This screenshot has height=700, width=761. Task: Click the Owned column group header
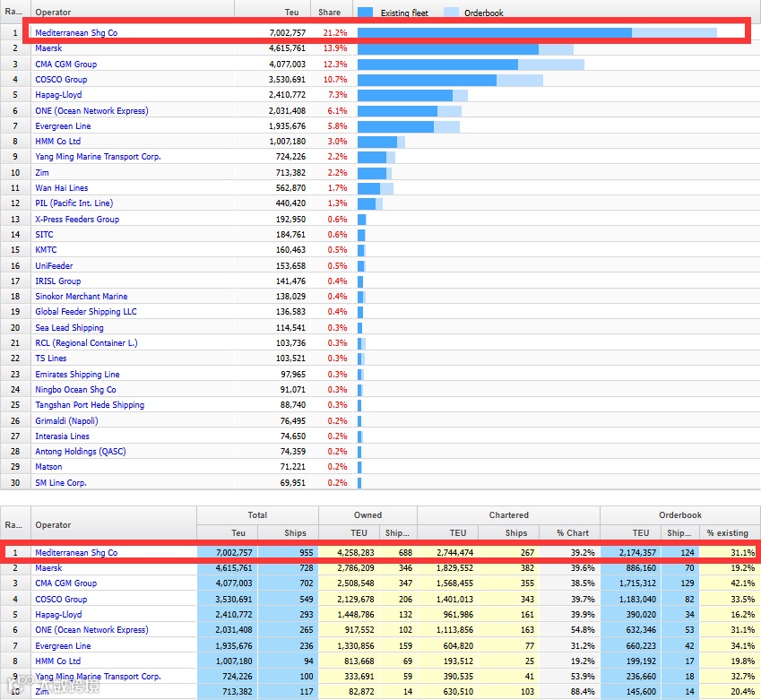(x=368, y=515)
